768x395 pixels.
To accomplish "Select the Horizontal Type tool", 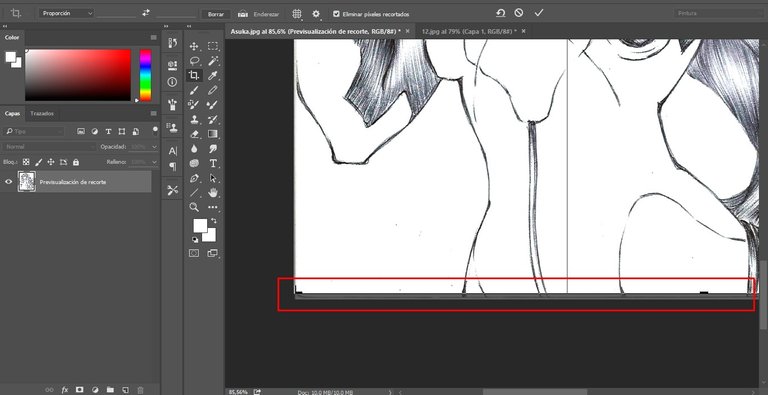I will click(213, 163).
